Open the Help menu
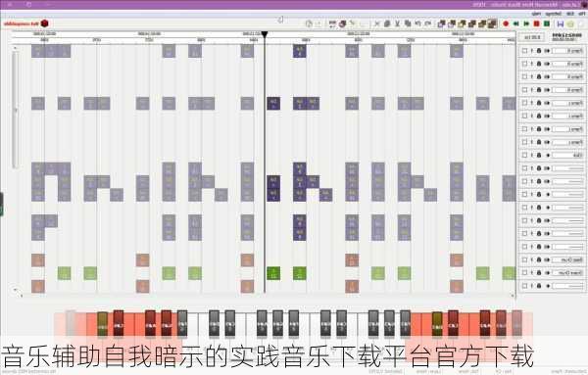 [x=536, y=13]
